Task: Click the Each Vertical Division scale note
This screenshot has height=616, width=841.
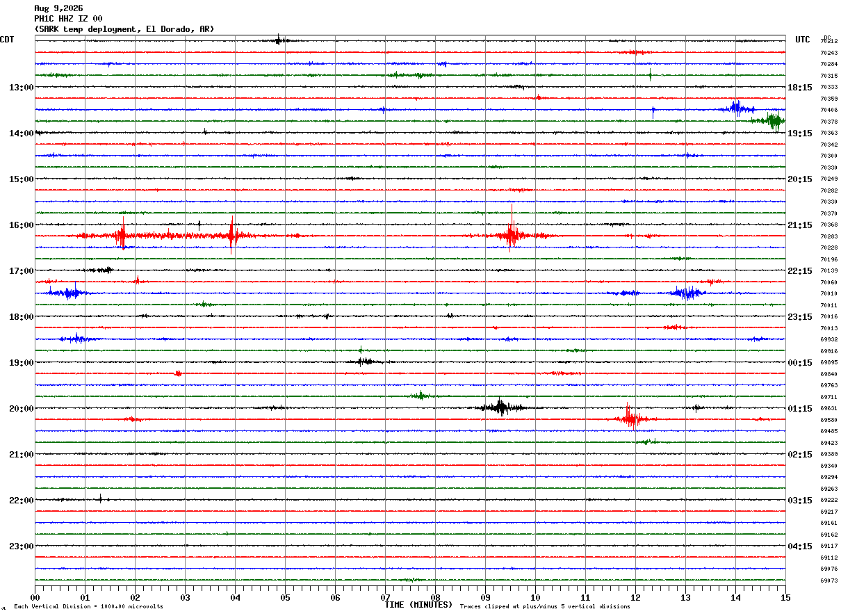Action: [x=88, y=607]
